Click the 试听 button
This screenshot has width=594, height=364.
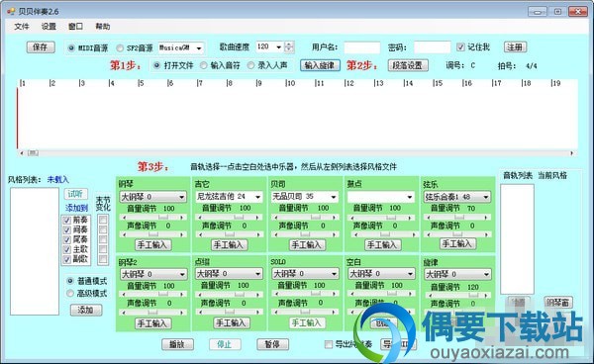[x=76, y=194]
